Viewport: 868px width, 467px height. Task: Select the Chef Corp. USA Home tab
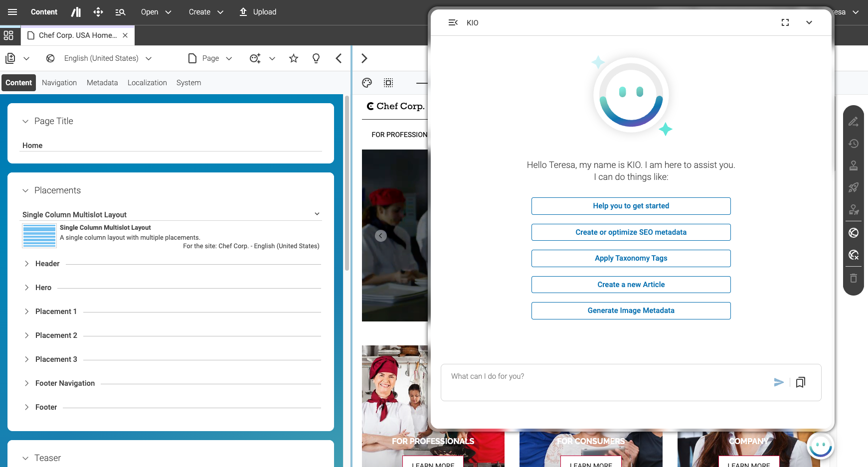click(x=77, y=35)
